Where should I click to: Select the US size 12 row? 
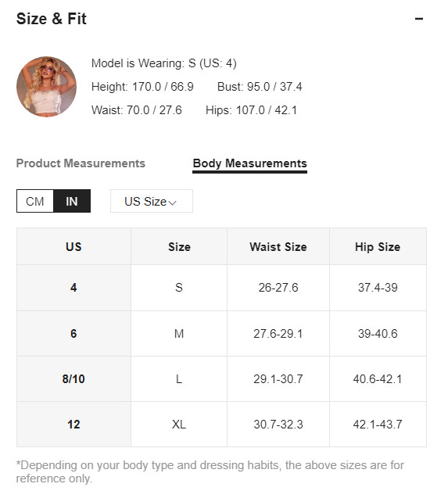pos(221,425)
